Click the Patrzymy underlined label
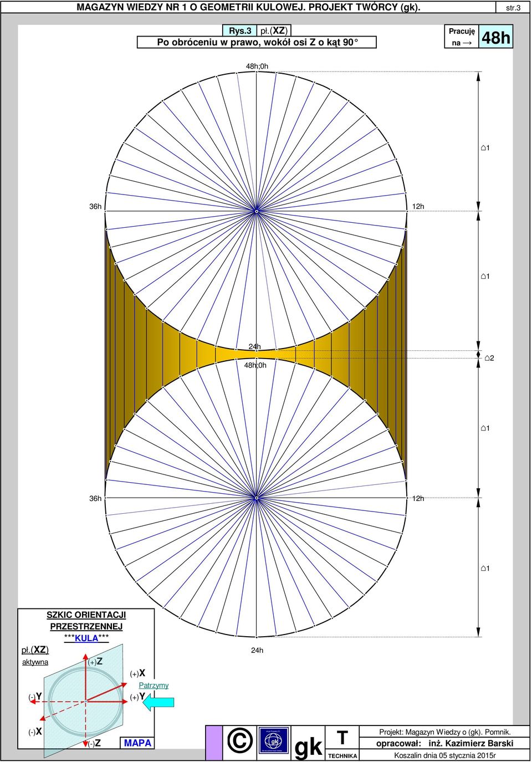 (154, 686)
